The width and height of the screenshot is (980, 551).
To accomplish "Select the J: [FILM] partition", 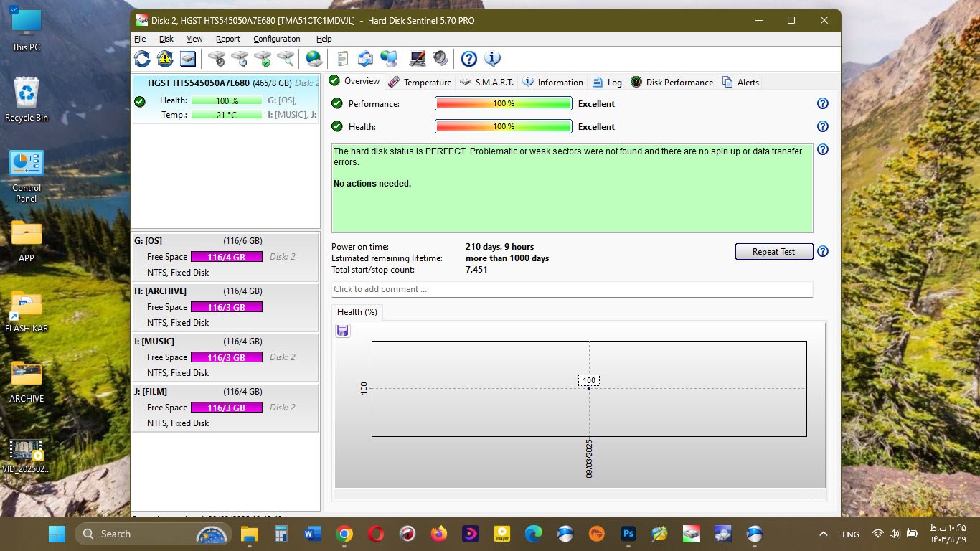I will [225, 407].
